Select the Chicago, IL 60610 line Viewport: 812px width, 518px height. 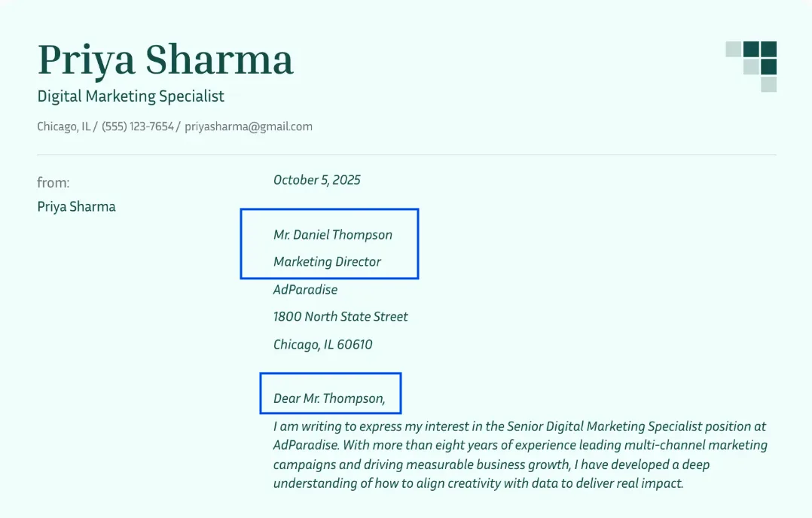[323, 345]
